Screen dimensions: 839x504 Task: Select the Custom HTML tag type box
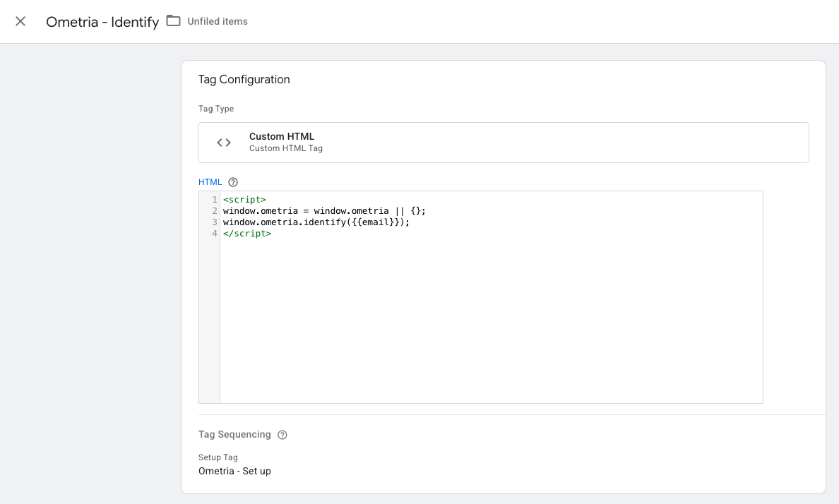(x=503, y=143)
